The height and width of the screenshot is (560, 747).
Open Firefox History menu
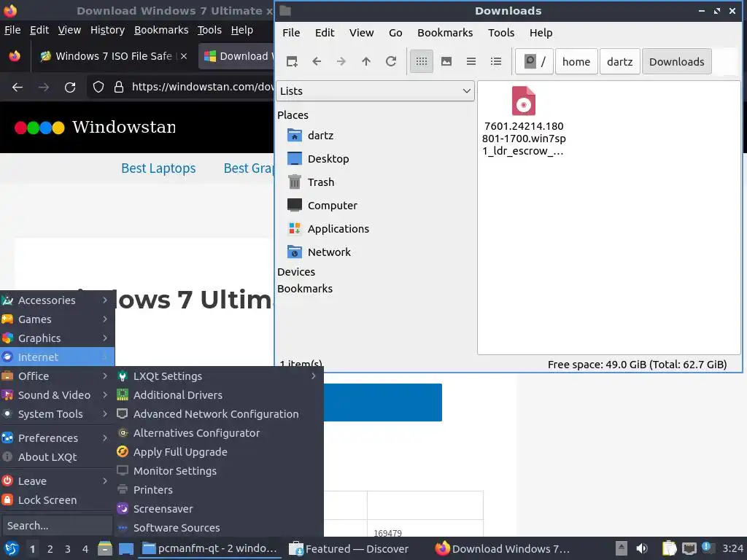[107, 30]
